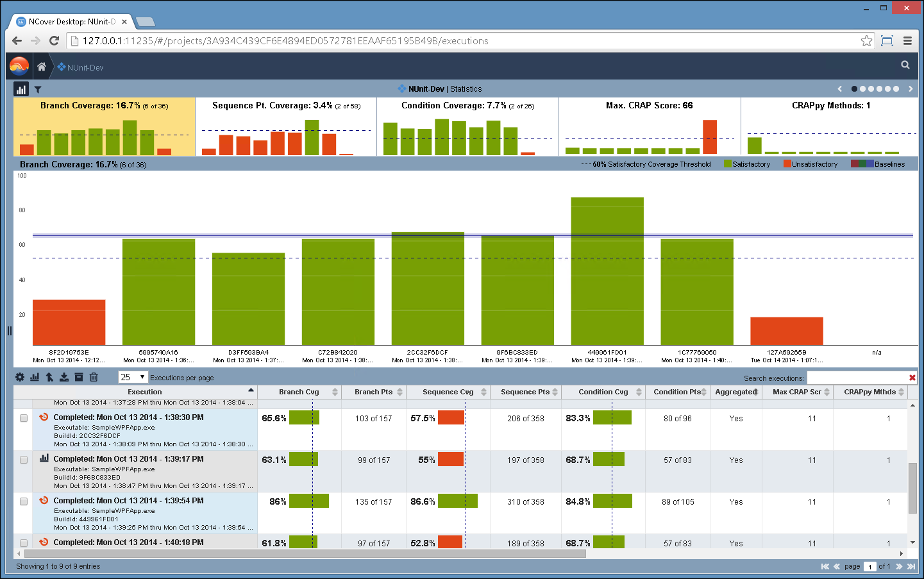Image resolution: width=924 pixels, height=579 pixels.
Task: Select Sequence Pt. Coverage statistics tile
Action: [286, 127]
